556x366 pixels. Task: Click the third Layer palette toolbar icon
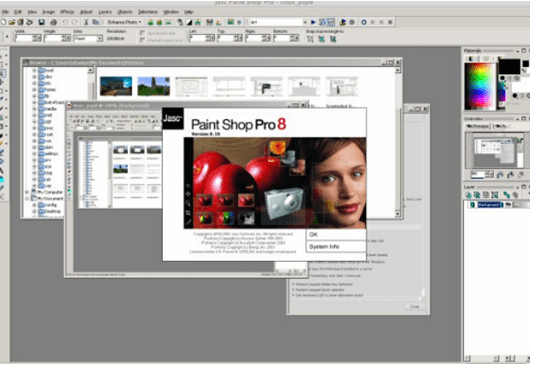click(x=486, y=195)
